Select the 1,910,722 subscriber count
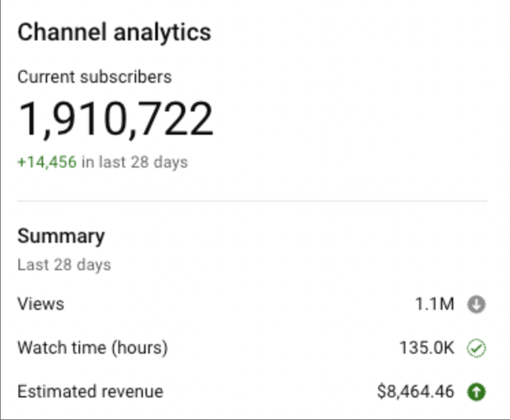 pyautogui.click(x=116, y=119)
